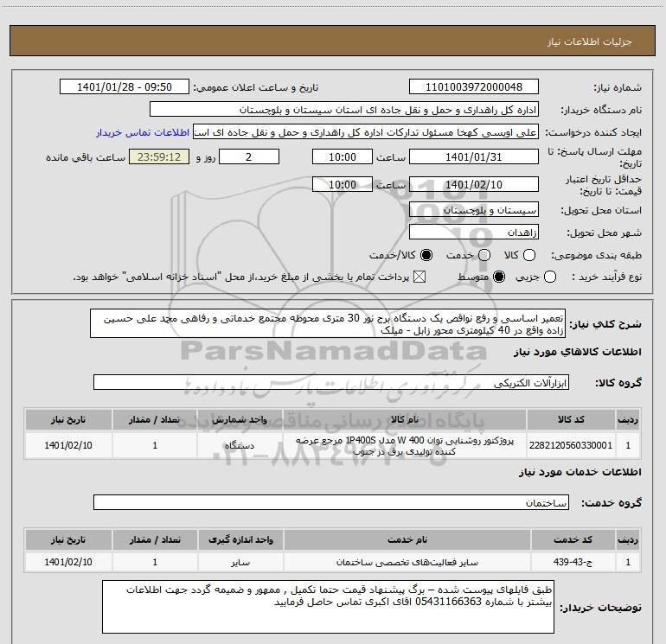Click the goods row date 1401/02/10
666x644 pixels.
pos(68,445)
